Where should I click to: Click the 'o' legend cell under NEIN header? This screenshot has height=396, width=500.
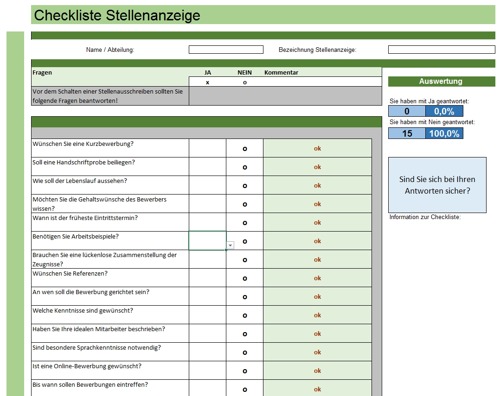tap(245, 82)
